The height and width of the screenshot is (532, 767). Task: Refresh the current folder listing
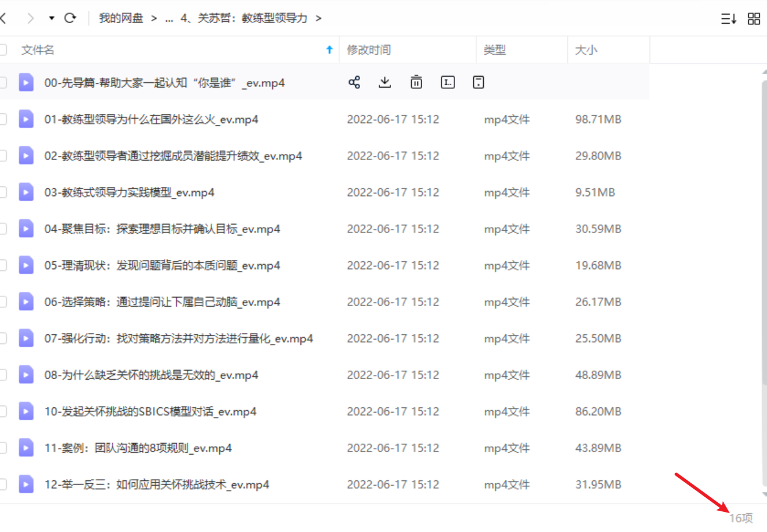tap(70, 18)
